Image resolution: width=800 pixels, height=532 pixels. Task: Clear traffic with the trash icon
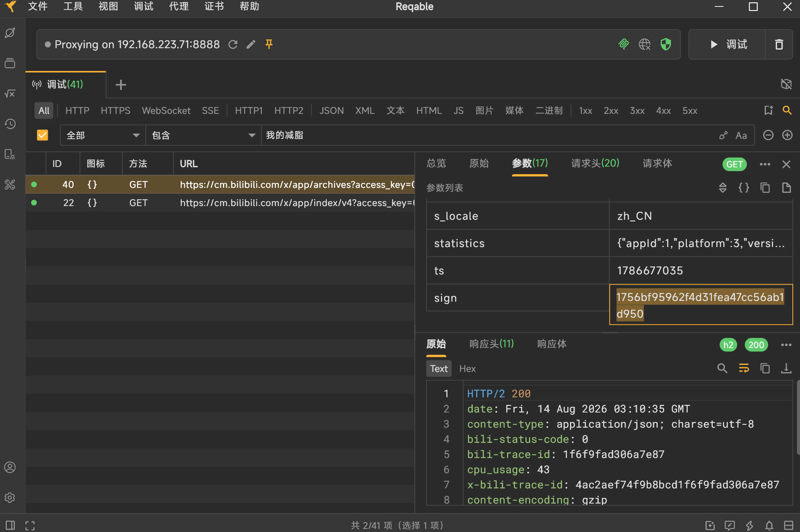point(779,44)
